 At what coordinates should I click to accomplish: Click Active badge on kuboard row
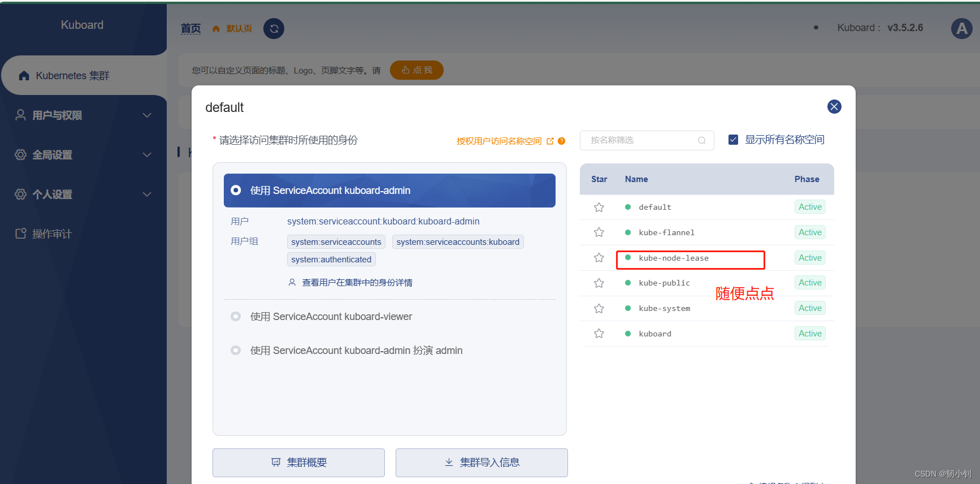(x=810, y=334)
